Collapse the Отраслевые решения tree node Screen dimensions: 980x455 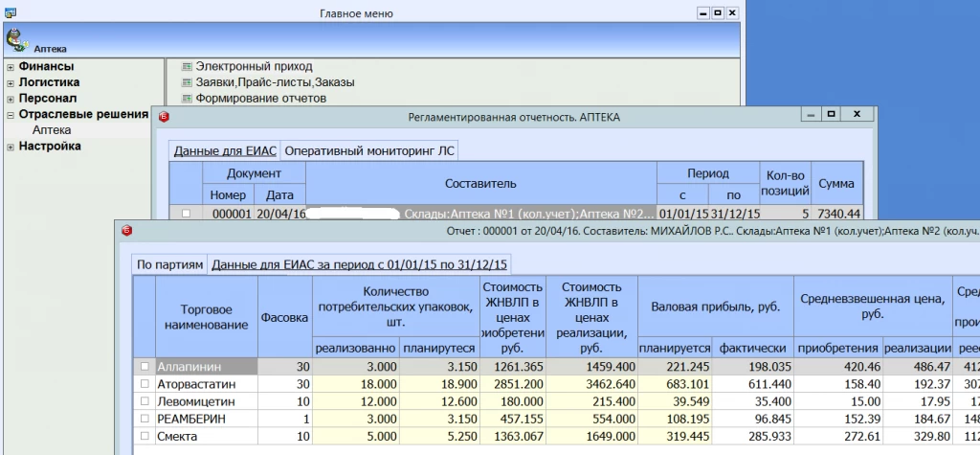point(10,115)
